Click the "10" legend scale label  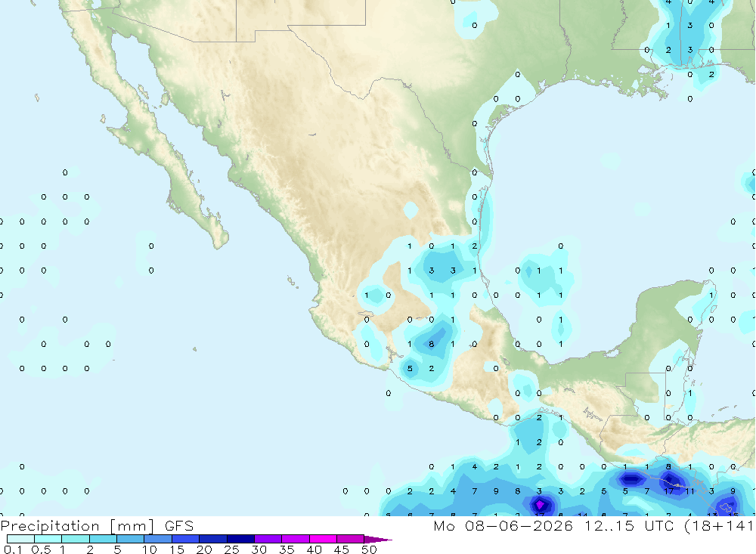[150, 549]
